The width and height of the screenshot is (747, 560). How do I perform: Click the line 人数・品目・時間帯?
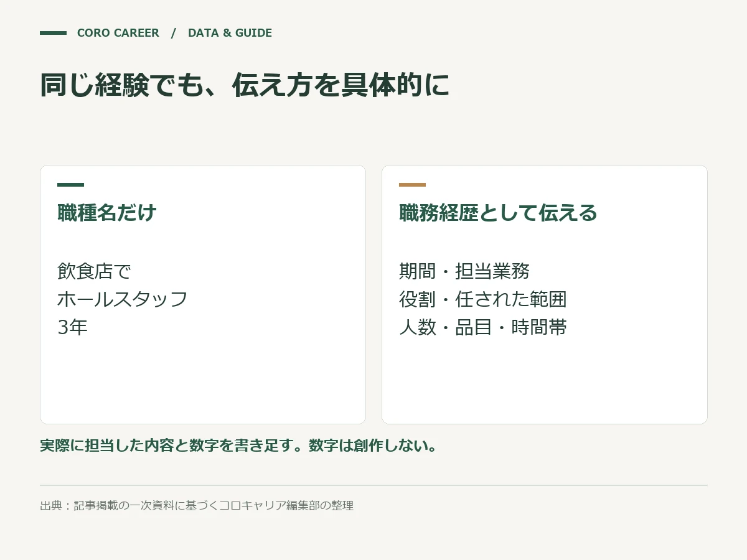[x=483, y=327]
